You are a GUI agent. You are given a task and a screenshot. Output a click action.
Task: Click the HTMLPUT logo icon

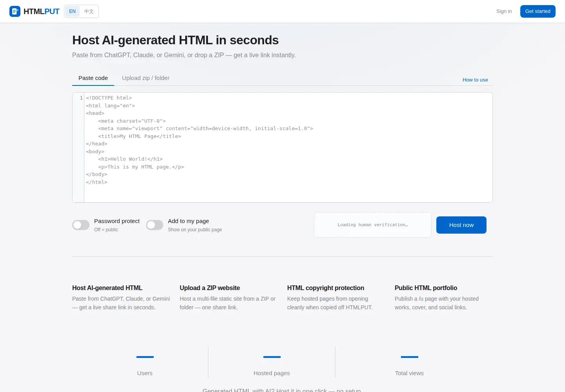click(15, 11)
